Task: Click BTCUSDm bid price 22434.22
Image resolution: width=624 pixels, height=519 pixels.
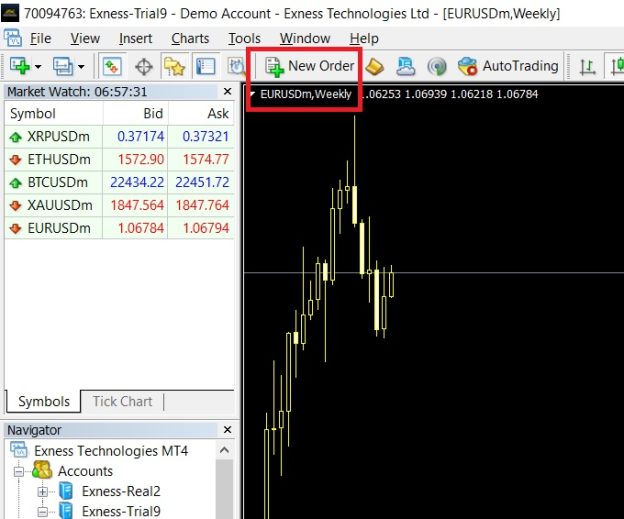Action: pos(137,183)
